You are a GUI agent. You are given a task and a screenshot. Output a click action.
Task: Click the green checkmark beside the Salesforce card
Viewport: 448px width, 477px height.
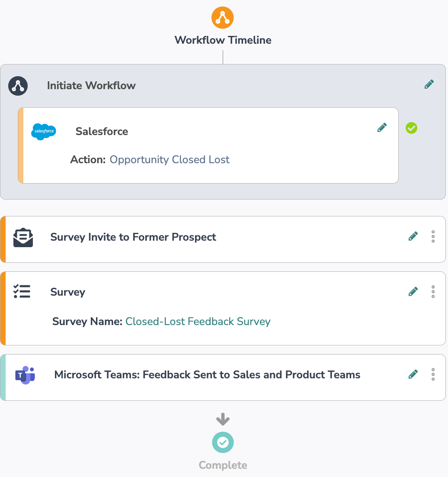tap(411, 128)
